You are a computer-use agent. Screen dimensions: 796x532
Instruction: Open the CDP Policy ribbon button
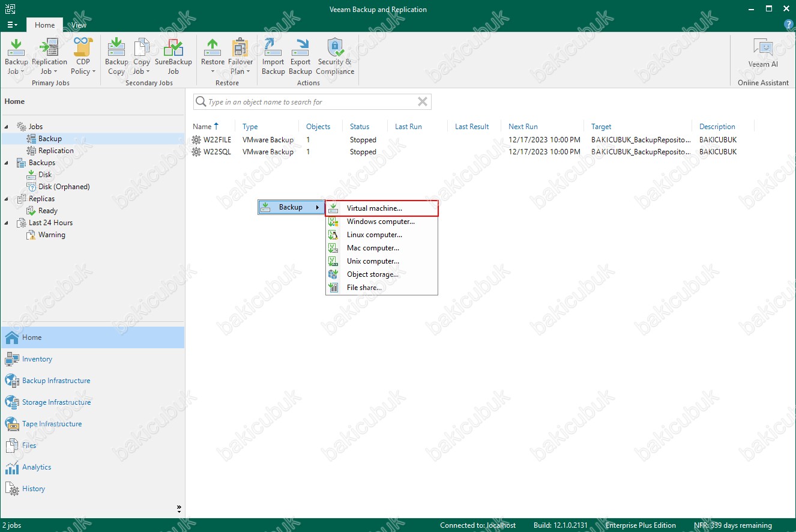point(83,56)
